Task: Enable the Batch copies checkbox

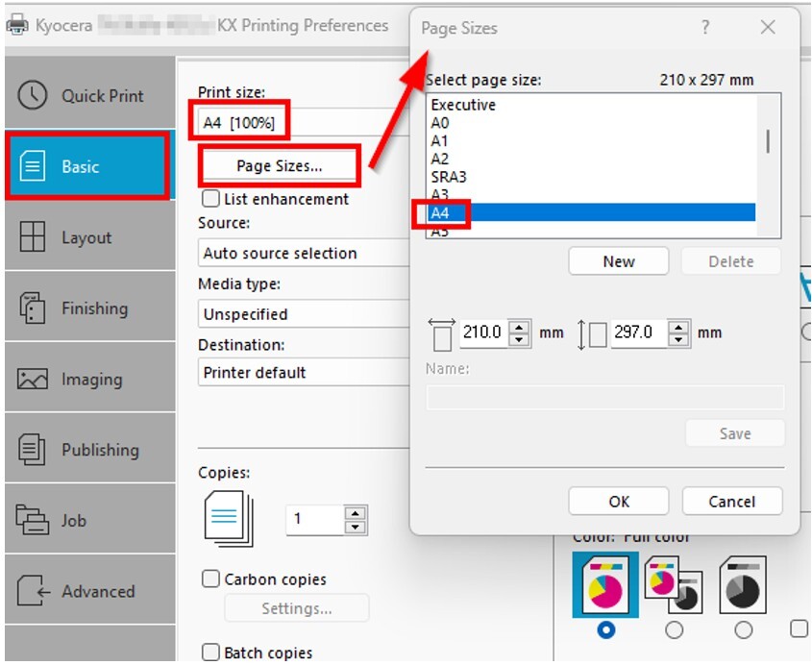Action: 210,653
